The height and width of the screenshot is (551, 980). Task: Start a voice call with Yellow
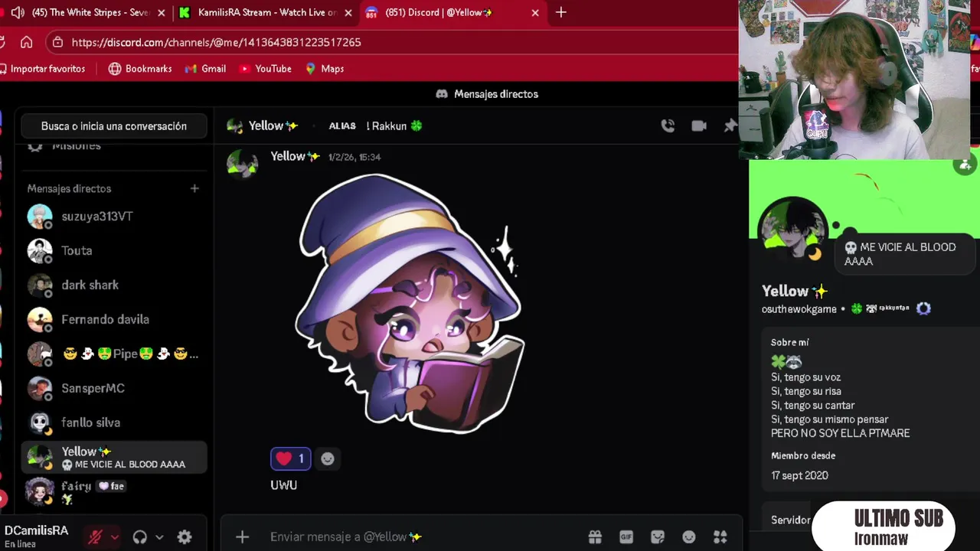coord(668,126)
